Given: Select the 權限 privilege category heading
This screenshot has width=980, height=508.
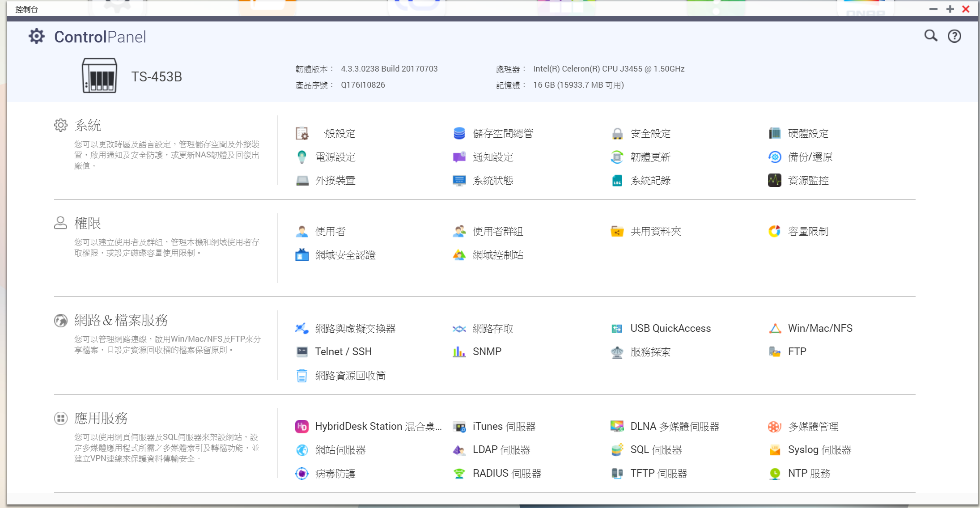Looking at the screenshot, I should tap(88, 223).
